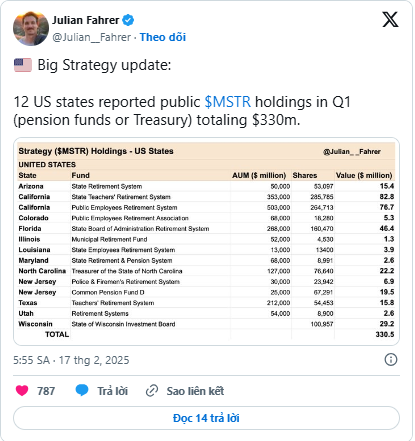Open Julian Fahrer's profile avatar
415x441 pixels.
tap(31, 28)
